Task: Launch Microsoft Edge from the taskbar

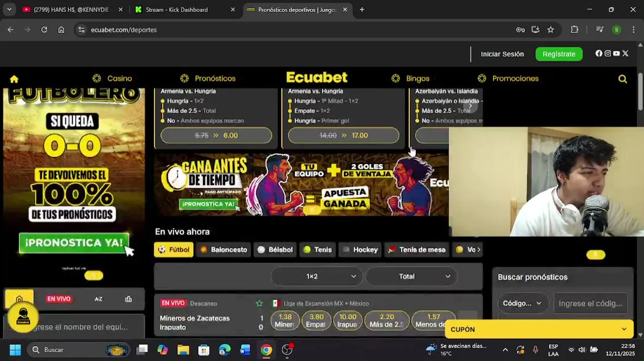Action: click(225, 349)
